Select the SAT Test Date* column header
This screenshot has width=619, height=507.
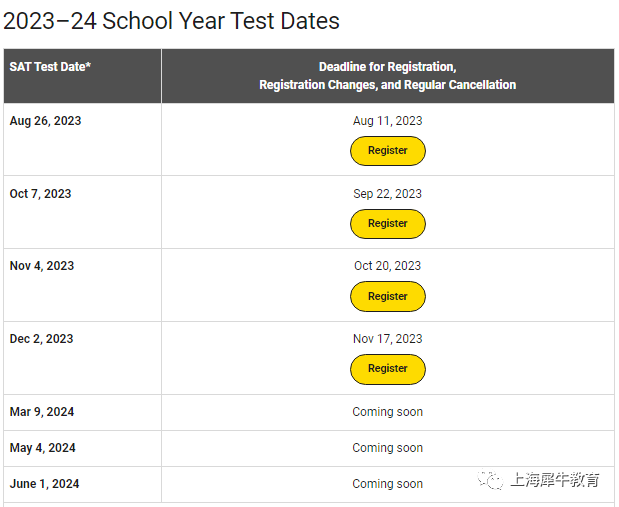coord(83,76)
